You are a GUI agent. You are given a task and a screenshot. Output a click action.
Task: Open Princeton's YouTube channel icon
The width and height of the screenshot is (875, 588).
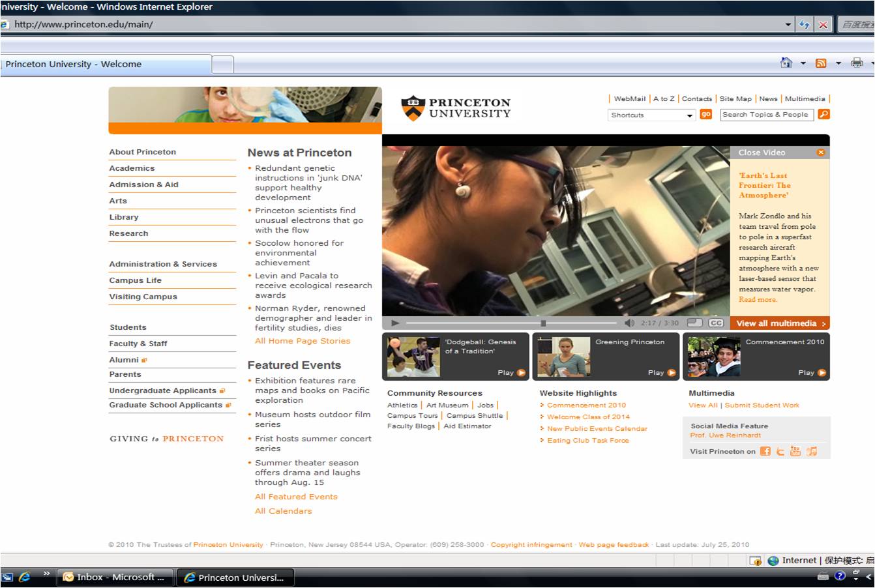795,451
